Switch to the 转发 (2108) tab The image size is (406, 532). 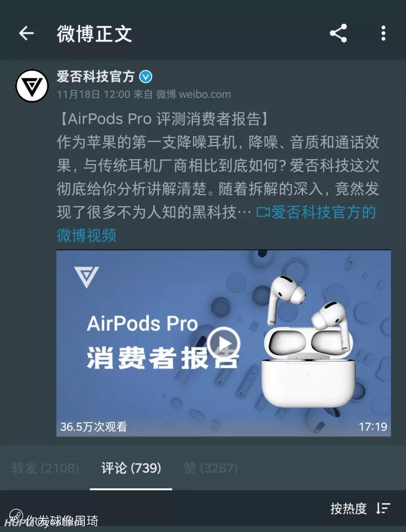[45, 468]
